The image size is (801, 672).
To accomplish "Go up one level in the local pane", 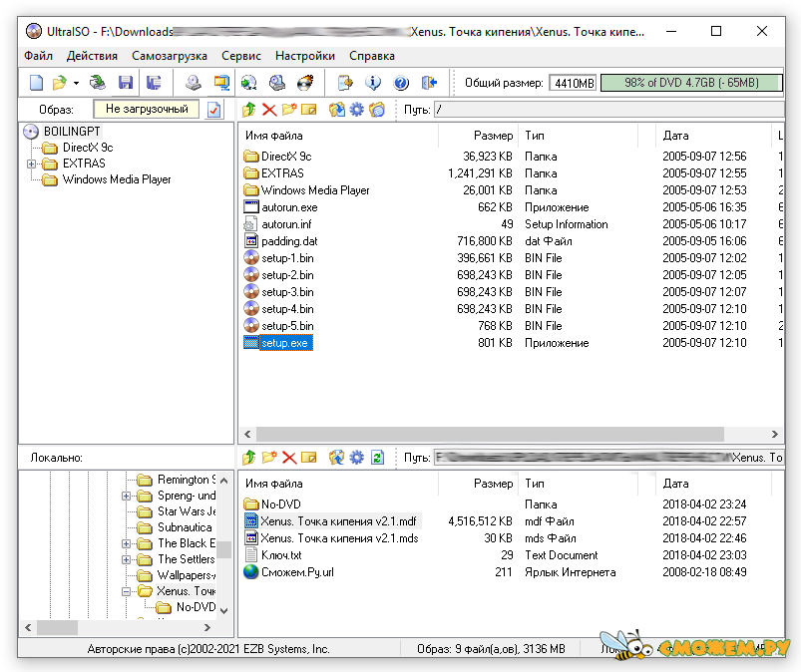I will 249,458.
